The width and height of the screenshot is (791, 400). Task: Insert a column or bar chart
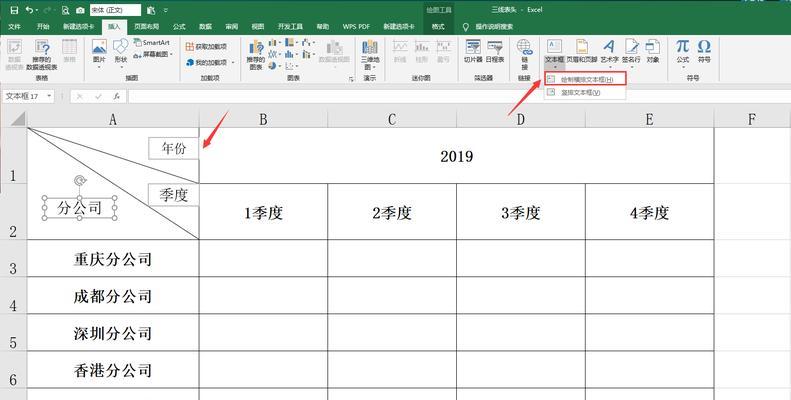(274, 42)
